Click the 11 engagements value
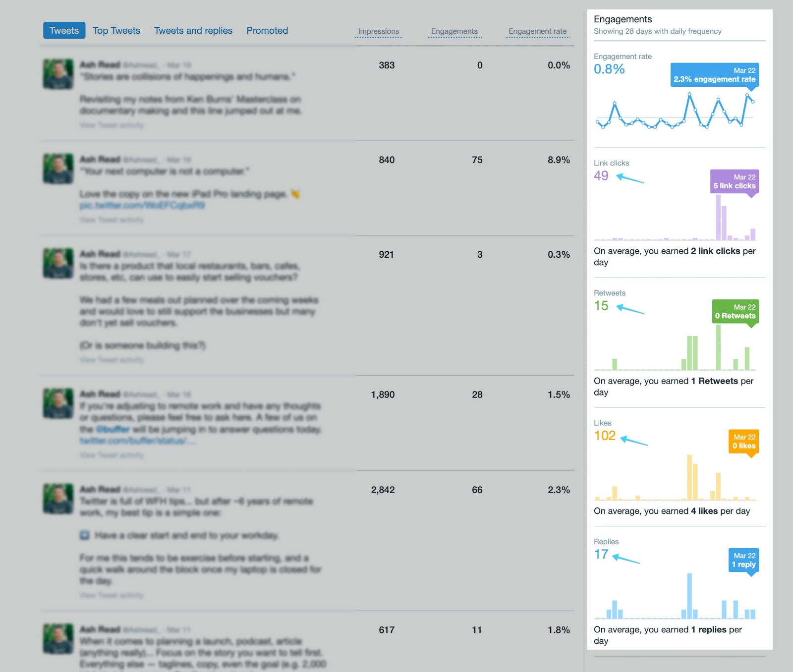 (x=477, y=630)
